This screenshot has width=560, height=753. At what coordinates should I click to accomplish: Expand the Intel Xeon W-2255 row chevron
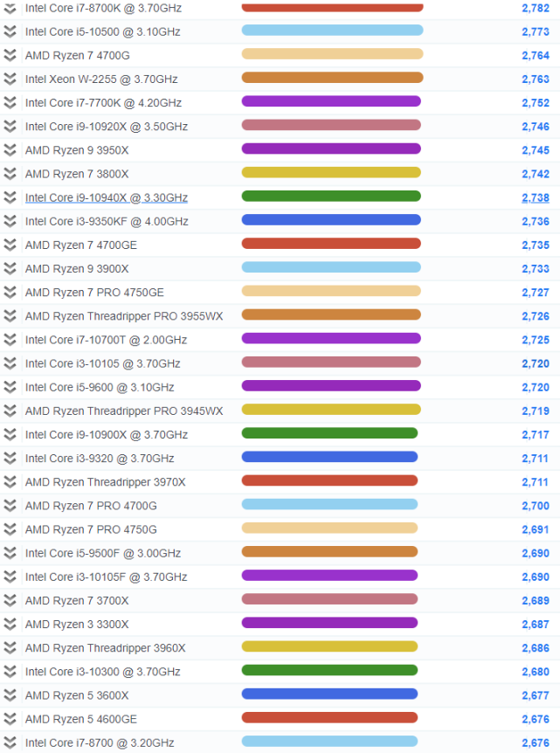[x=10, y=79]
